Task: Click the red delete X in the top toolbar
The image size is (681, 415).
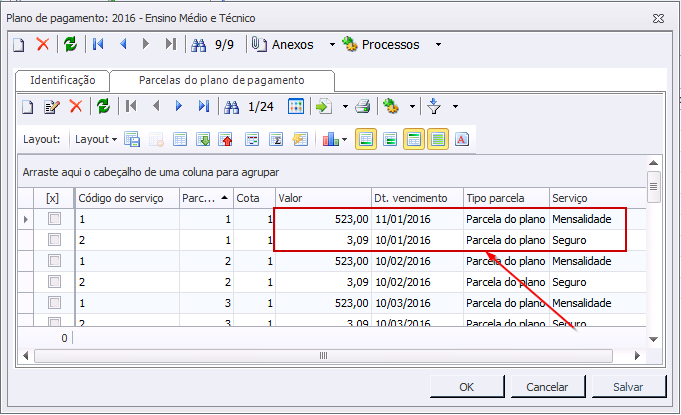Action: coord(42,45)
